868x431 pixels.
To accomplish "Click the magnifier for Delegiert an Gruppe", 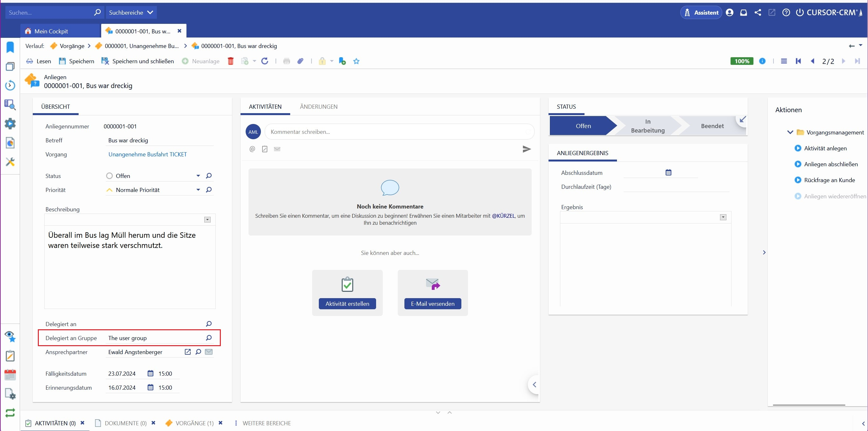I will point(209,338).
